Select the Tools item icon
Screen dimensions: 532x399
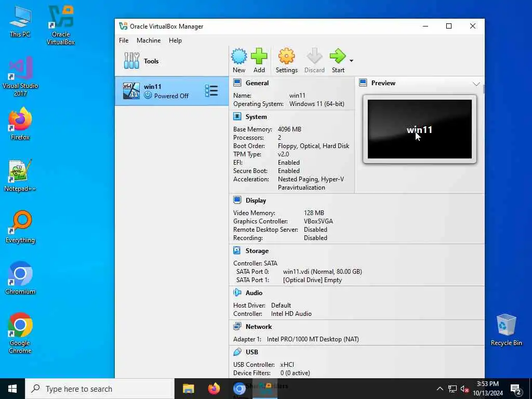tap(131, 61)
